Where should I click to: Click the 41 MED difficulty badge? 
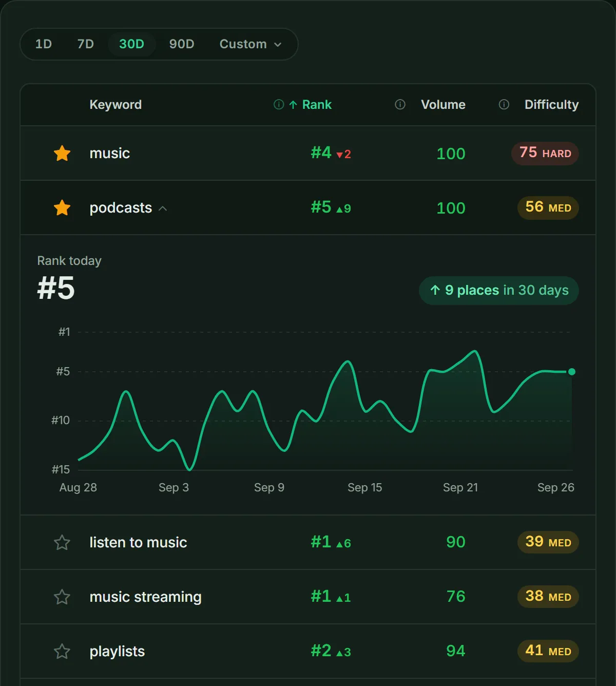tap(548, 651)
